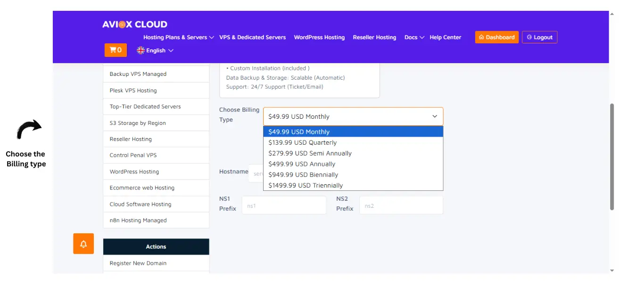Go to Help Center link
Image resolution: width=644 pixels, height=287 pixels.
(x=445, y=37)
